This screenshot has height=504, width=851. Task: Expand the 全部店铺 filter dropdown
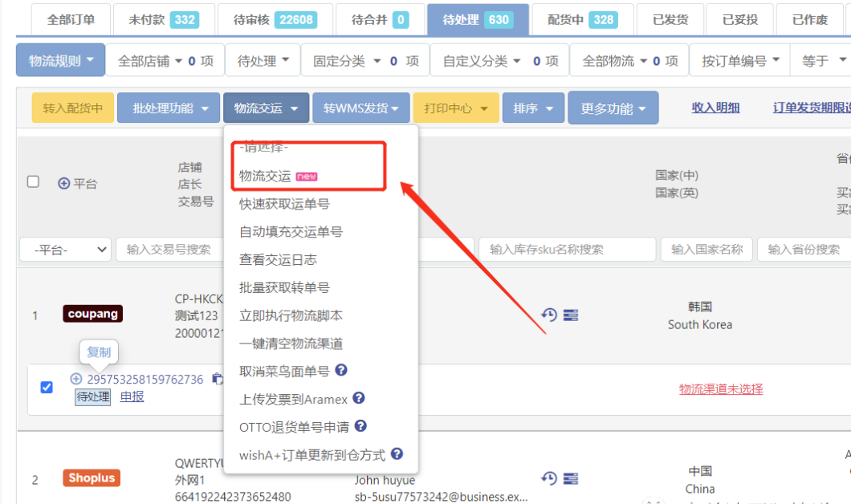point(165,61)
